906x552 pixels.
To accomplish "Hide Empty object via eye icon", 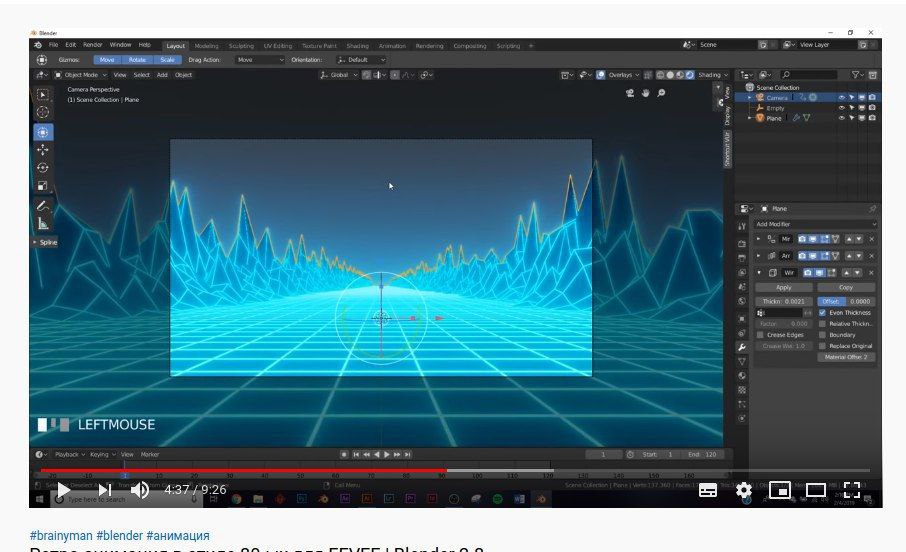I will (x=841, y=108).
